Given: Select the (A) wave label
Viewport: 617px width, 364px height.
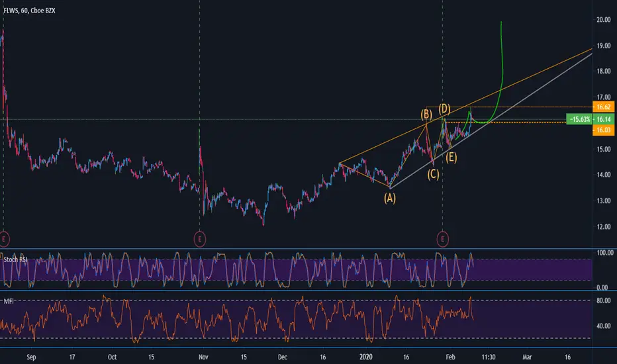Looking at the screenshot, I should 390,198.
